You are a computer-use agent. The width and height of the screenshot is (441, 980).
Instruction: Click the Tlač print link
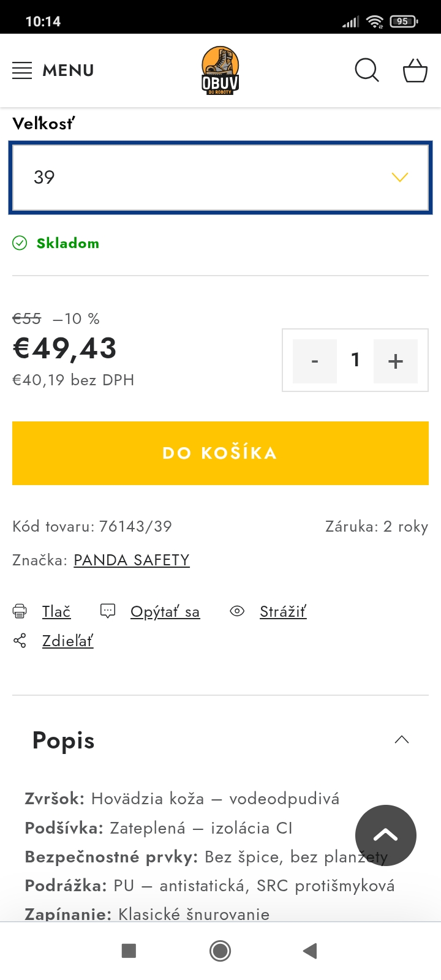click(x=56, y=611)
